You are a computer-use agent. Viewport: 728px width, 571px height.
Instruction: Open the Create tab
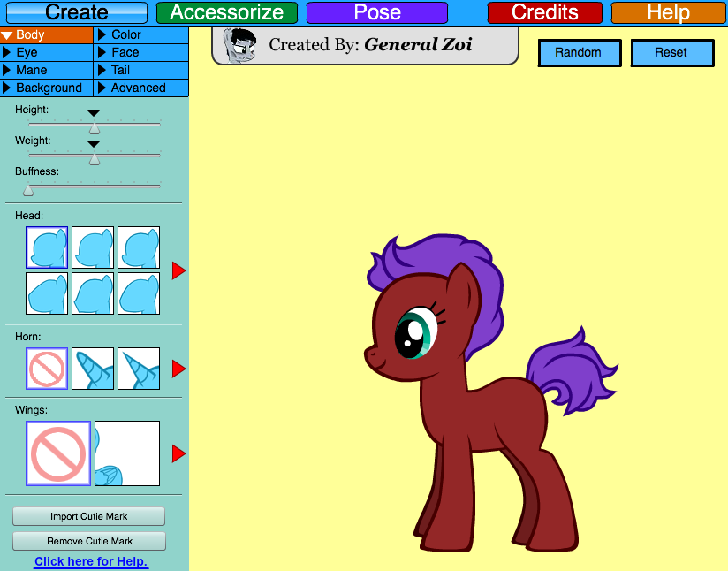[x=77, y=12]
